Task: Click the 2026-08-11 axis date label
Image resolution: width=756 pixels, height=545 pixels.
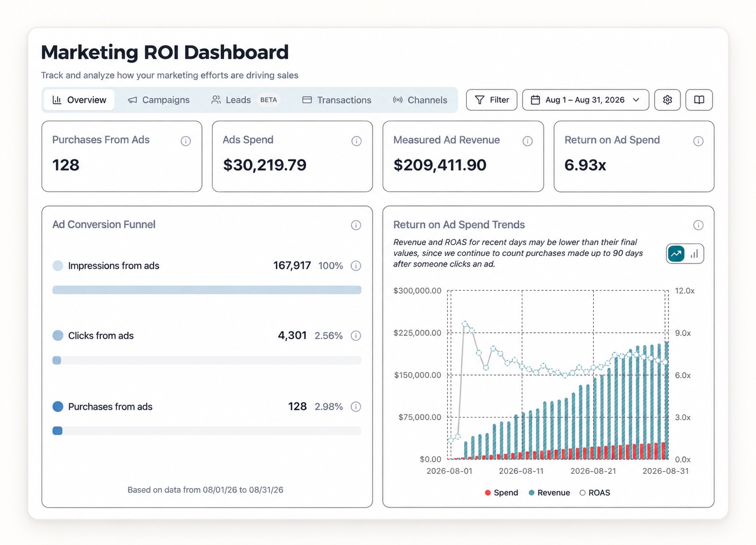Action: click(521, 471)
